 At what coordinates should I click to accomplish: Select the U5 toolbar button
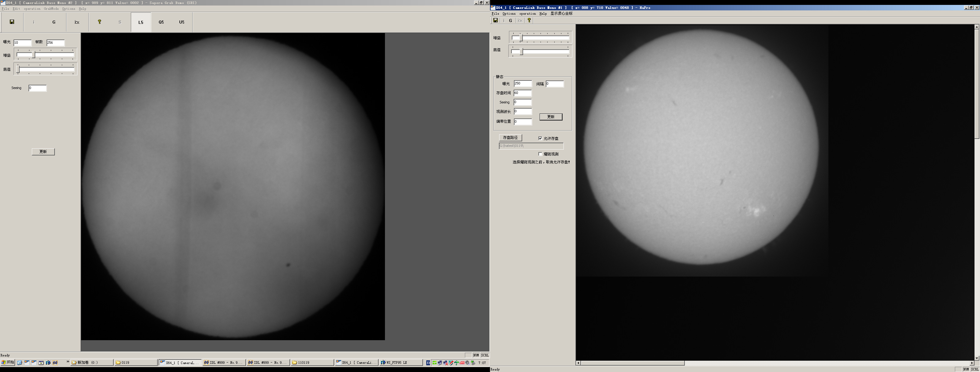coord(182,22)
